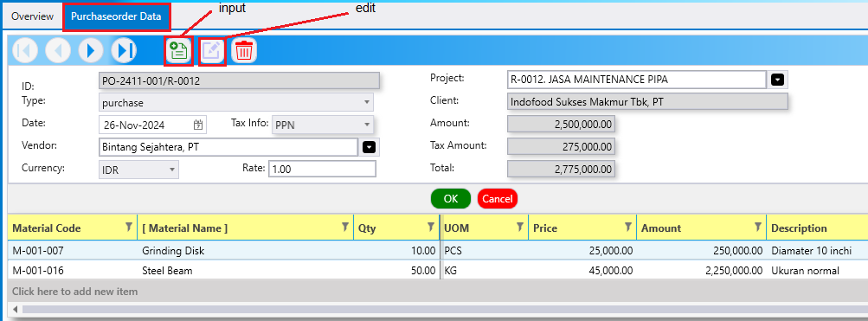Confirm with the green OK button
Viewport: 868px width, 321px height.
click(451, 199)
